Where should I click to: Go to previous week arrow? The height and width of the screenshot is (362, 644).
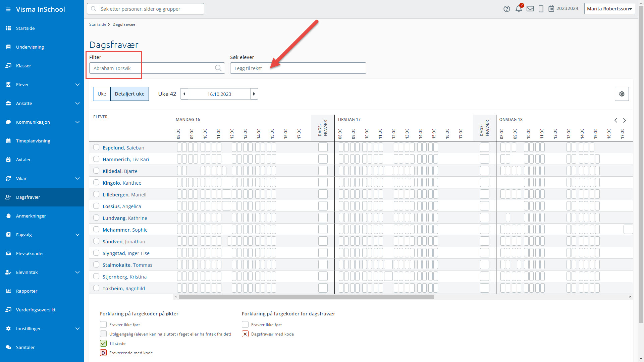[x=184, y=94]
